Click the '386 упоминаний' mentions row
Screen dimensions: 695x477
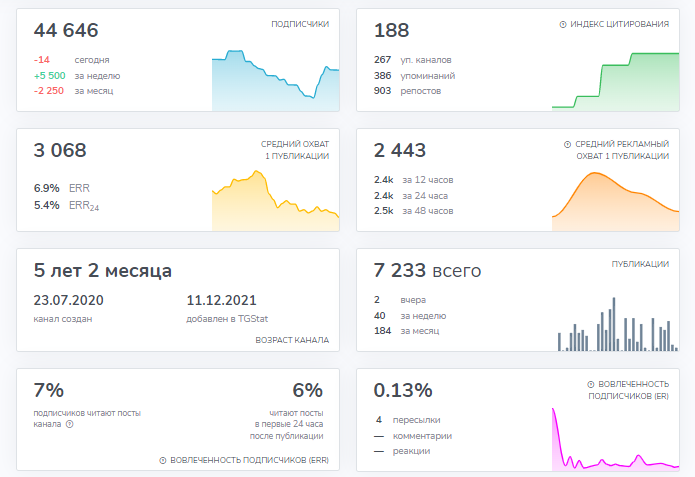point(414,75)
